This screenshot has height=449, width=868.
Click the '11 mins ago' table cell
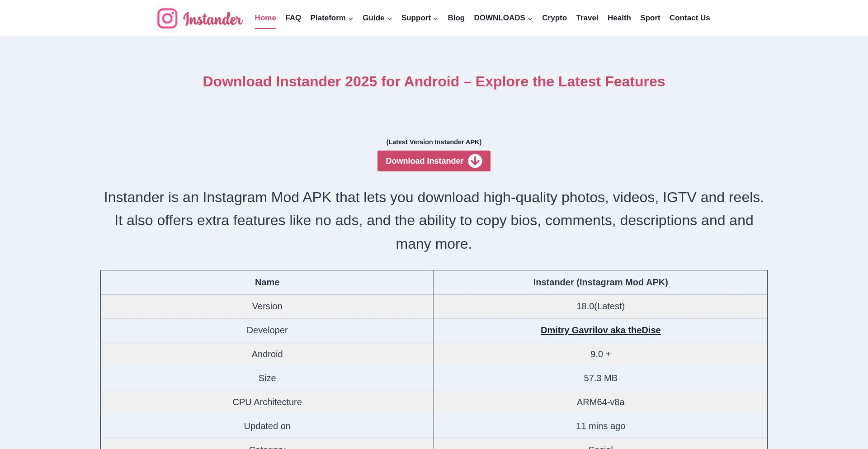click(600, 426)
